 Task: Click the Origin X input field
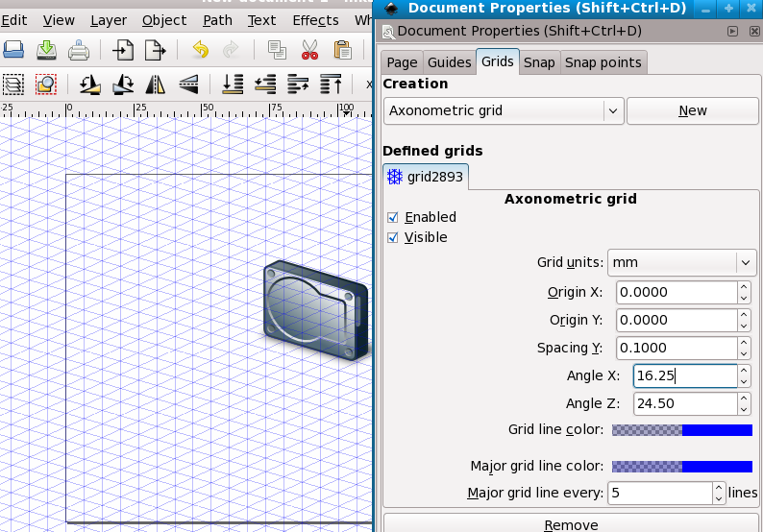tap(677, 292)
